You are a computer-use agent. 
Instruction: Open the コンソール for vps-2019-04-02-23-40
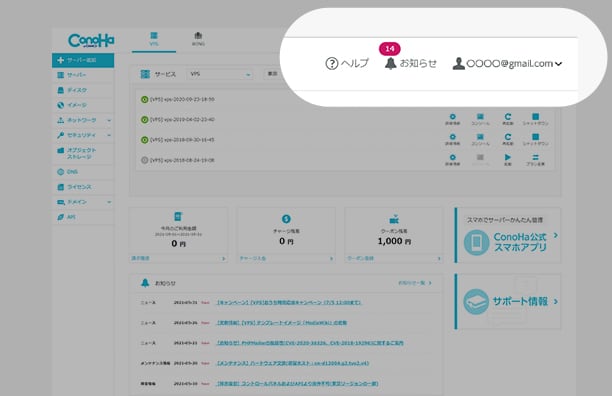coord(480,119)
